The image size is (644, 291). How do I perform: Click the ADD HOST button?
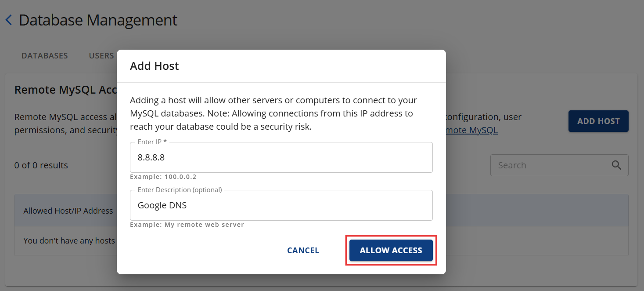(598, 121)
